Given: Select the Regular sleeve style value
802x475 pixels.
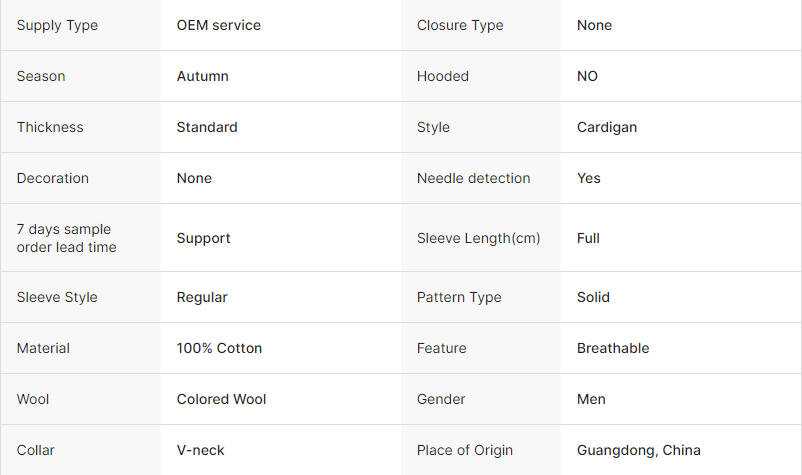Looking at the screenshot, I should point(202,297).
